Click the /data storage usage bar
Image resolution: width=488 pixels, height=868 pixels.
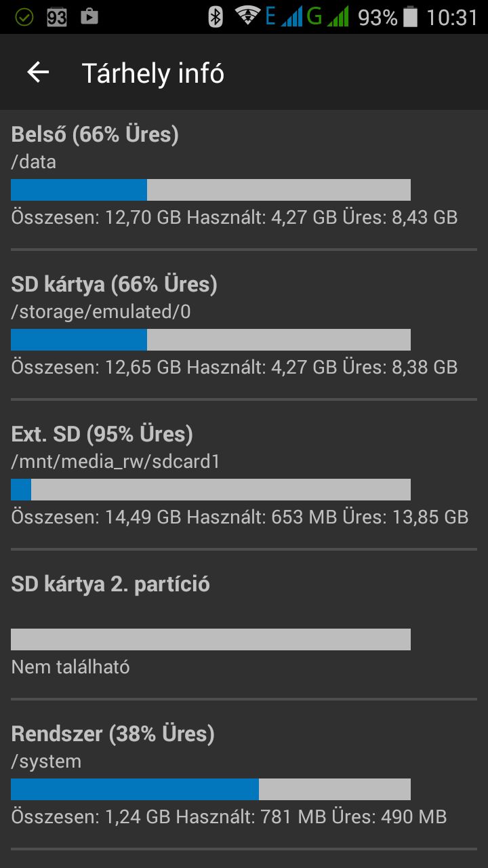click(211, 190)
